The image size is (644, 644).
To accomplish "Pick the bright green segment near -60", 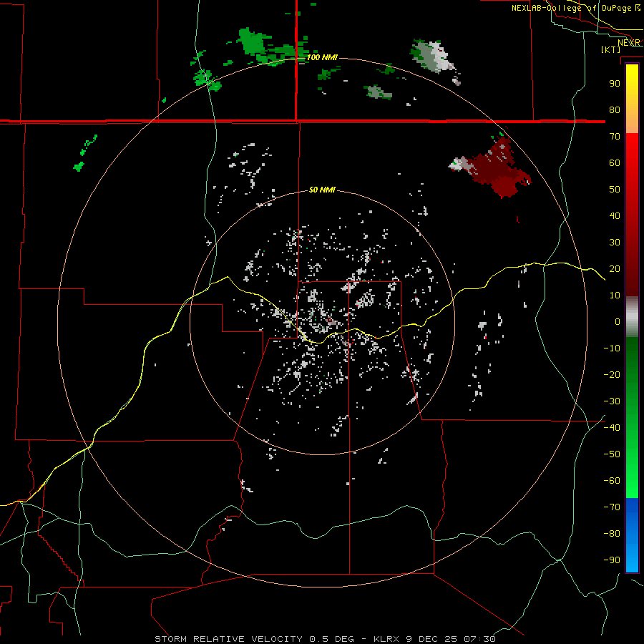I will click(632, 481).
